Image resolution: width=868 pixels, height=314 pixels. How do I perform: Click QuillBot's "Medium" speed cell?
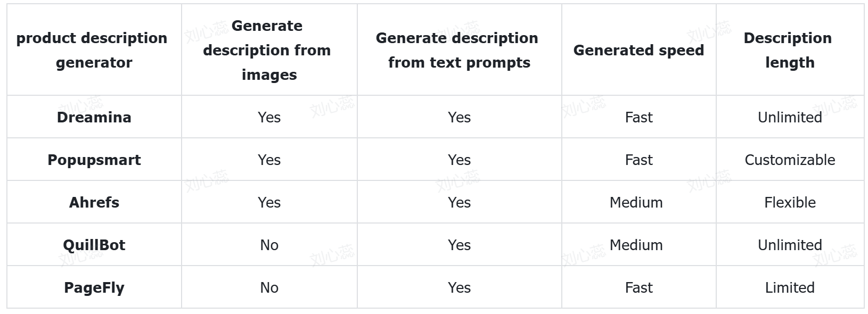[636, 245]
